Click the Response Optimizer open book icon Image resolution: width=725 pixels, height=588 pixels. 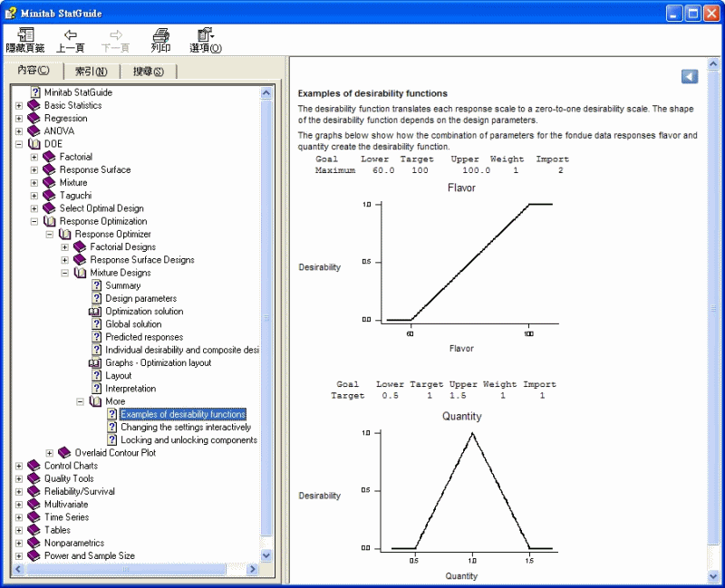[x=64, y=235]
